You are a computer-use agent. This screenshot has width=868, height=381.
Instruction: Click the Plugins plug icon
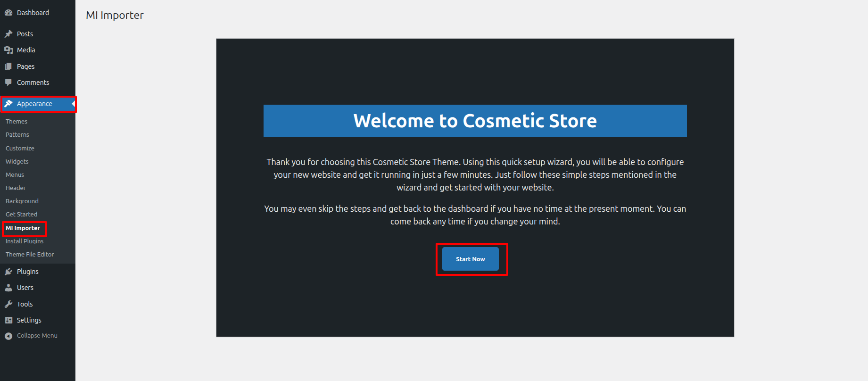click(8, 272)
